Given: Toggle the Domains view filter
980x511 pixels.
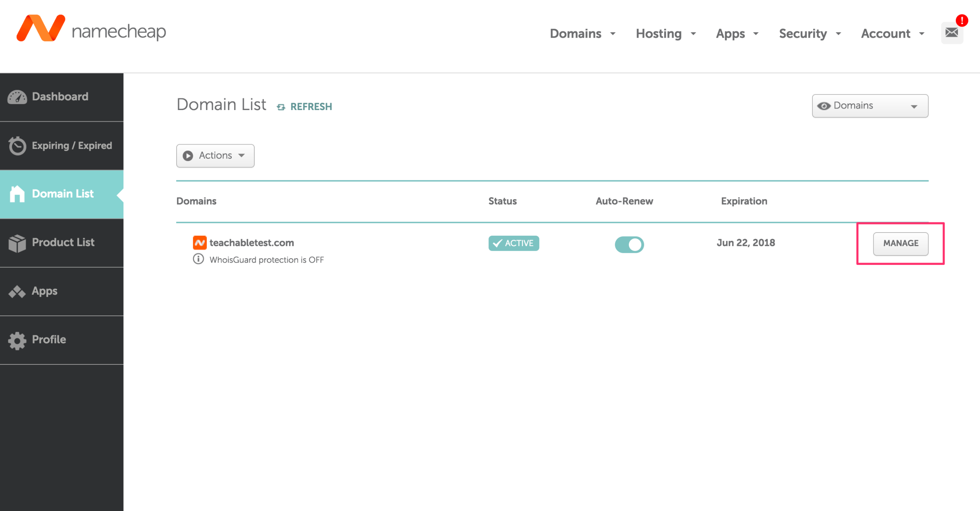Looking at the screenshot, I should pyautogui.click(x=869, y=106).
